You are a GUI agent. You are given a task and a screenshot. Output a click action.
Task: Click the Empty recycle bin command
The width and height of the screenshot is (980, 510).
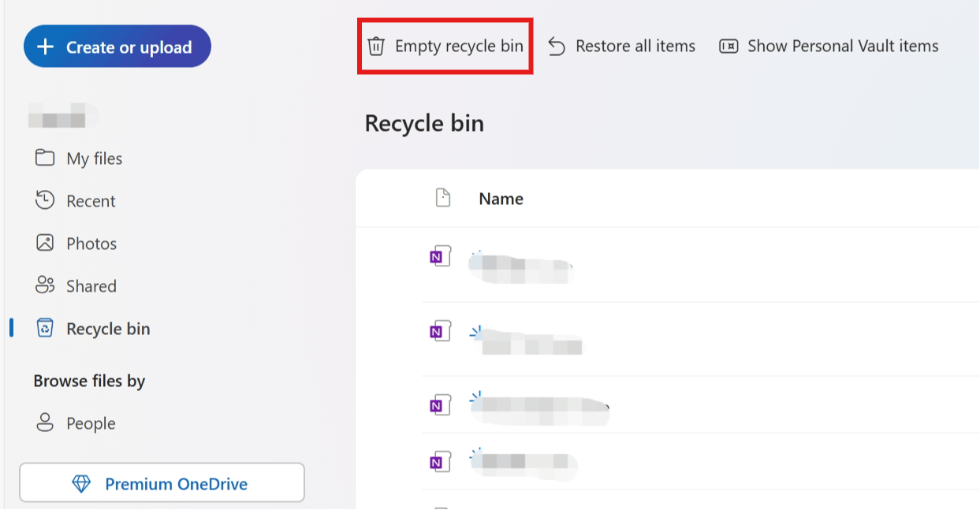coord(445,47)
